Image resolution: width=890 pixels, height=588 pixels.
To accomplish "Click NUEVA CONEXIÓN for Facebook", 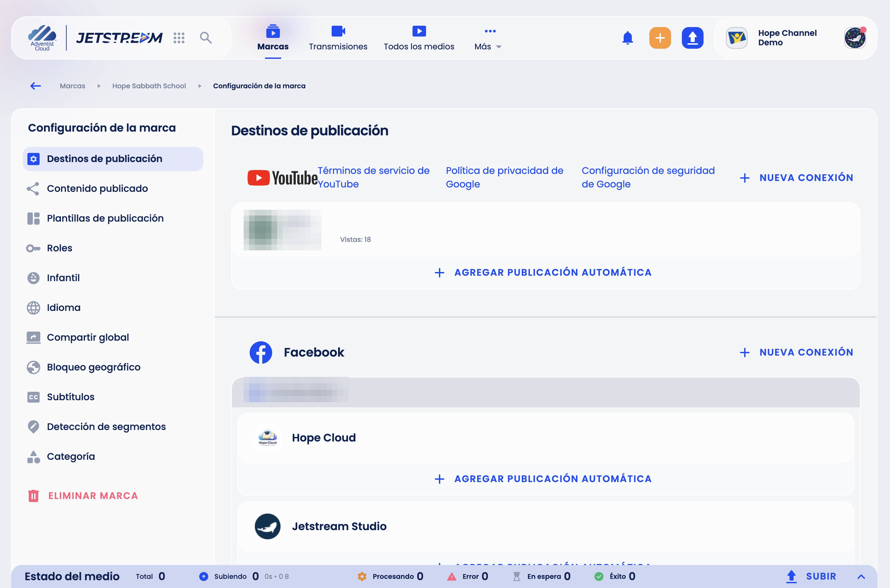I will 796,352.
